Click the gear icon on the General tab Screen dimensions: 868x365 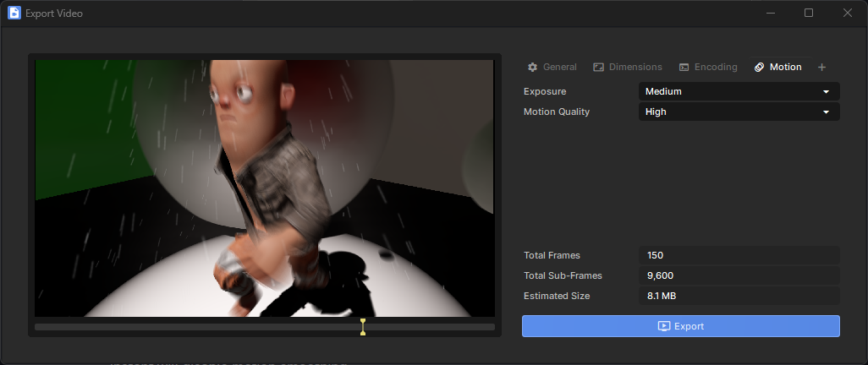point(532,67)
